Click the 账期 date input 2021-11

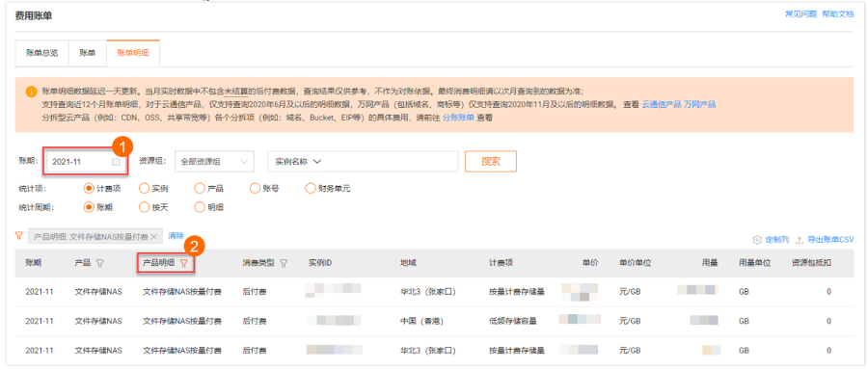point(86,162)
